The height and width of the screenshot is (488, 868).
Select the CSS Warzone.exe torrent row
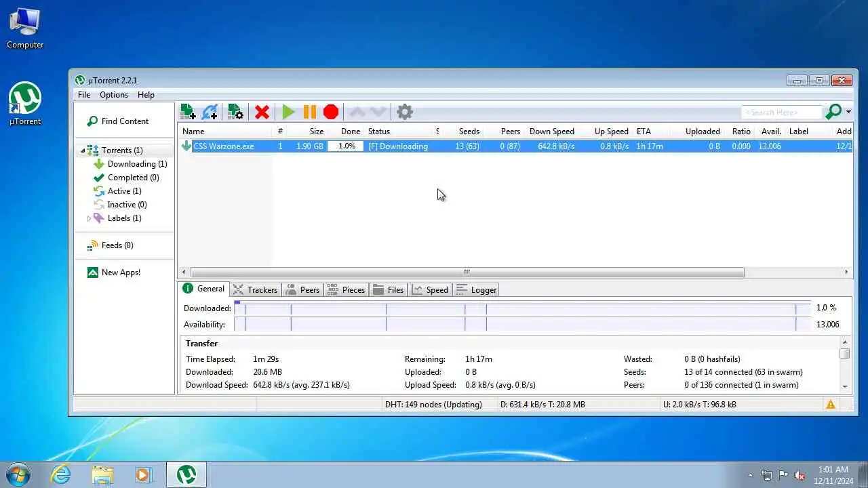tap(515, 146)
